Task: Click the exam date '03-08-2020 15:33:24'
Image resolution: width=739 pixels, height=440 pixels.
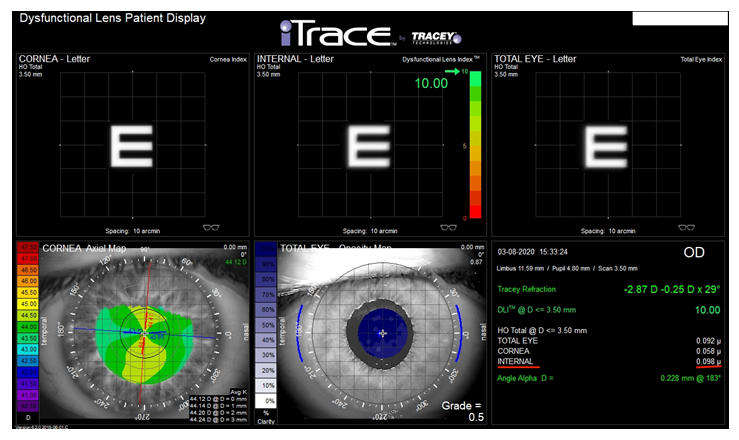Action: point(533,252)
